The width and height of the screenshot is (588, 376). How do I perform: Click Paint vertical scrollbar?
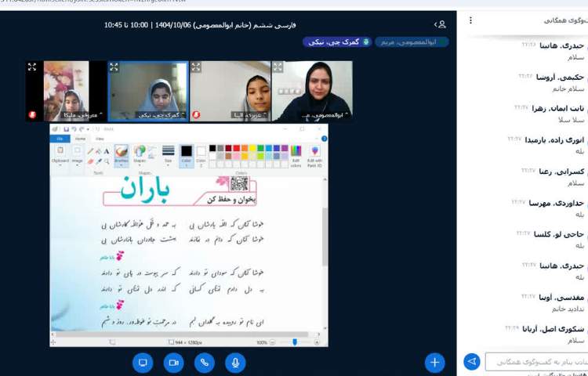(325, 237)
